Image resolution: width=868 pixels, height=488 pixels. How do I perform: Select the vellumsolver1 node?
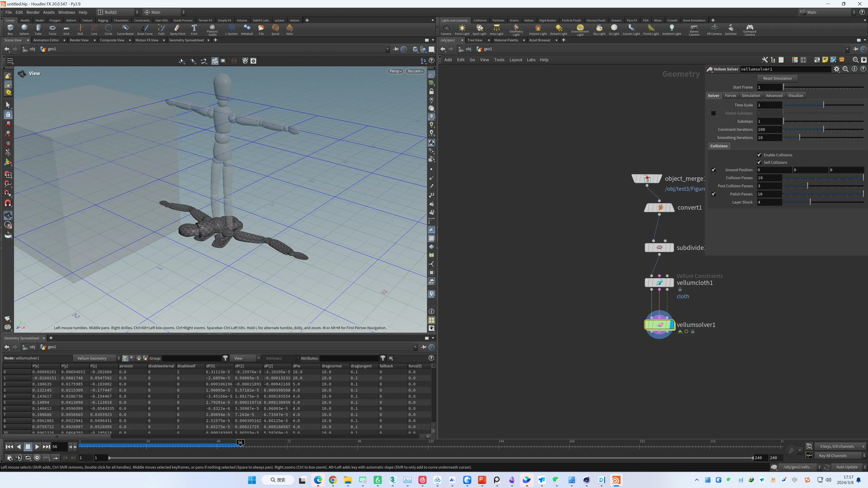pyautogui.click(x=659, y=325)
